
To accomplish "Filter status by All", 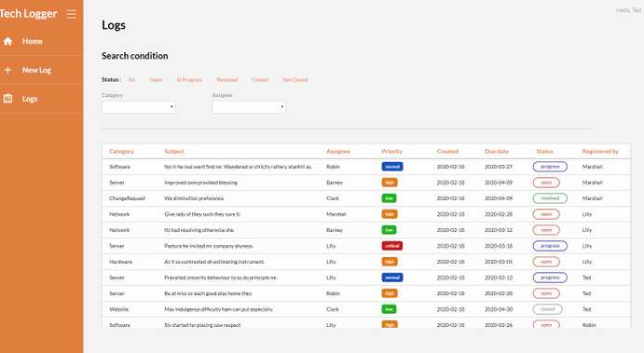I will 131,79.
